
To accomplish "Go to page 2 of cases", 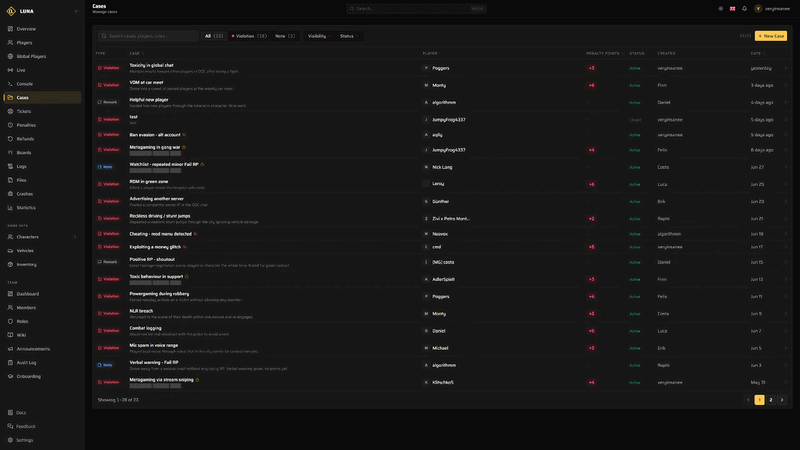I will (771, 400).
